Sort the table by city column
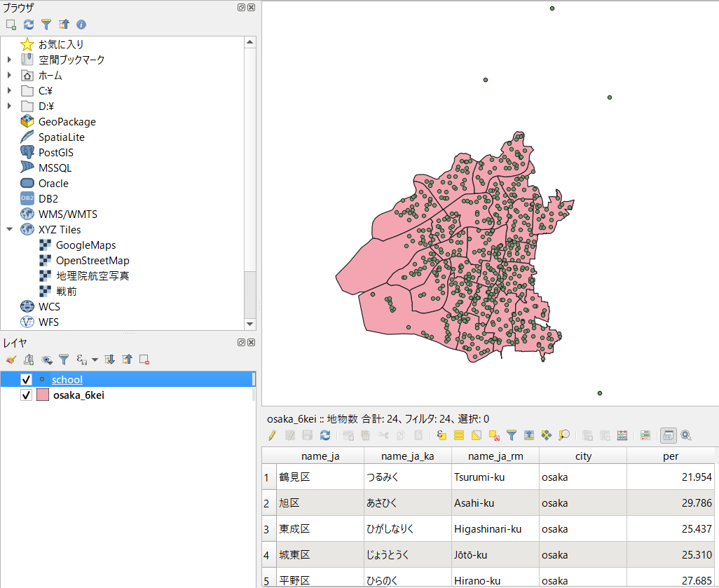Viewport: 719px width, 588px height. coord(583,456)
